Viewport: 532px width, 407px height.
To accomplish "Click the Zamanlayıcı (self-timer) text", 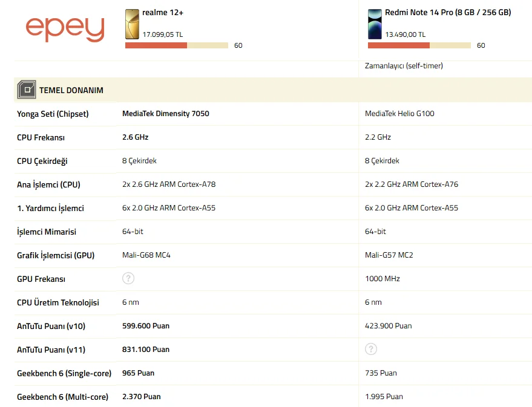I will 404,66.
